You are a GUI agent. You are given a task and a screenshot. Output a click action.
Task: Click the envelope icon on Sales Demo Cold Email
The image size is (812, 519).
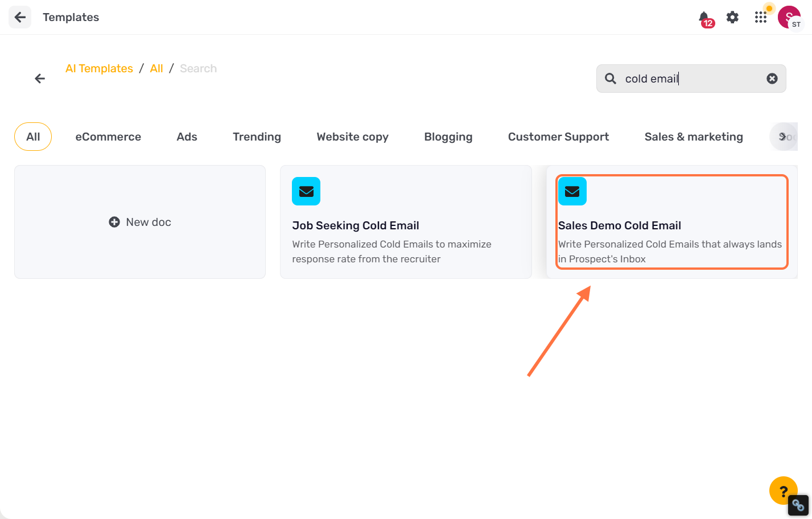572,191
